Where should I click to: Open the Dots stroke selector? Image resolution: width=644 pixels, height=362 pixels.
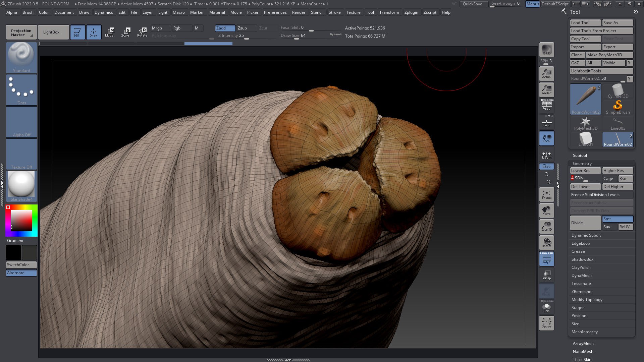21,89
